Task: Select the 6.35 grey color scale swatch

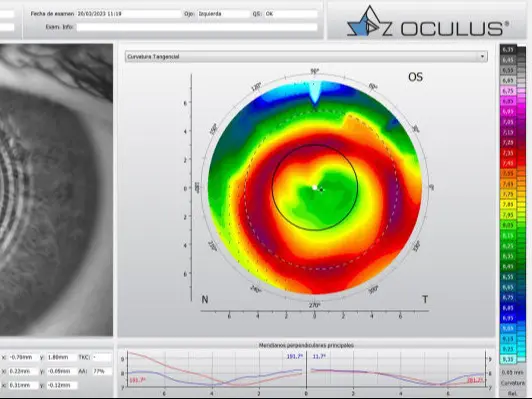Action: click(x=508, y=50)
